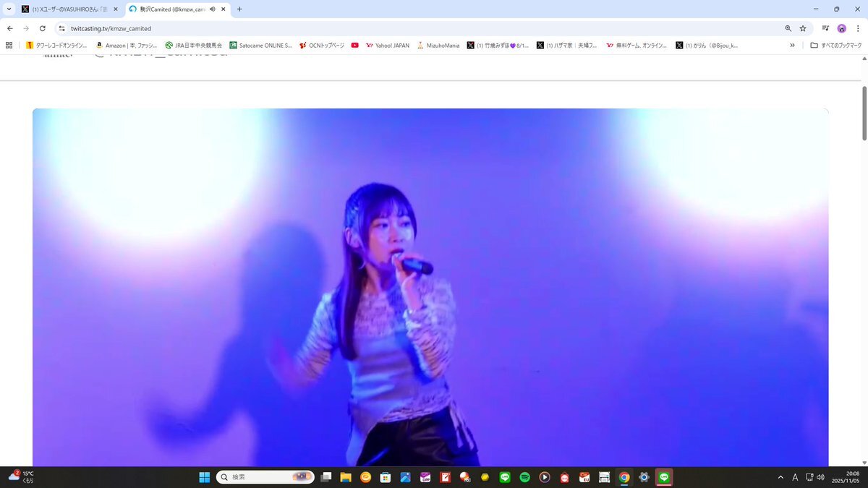868x488 pixels.
Task: Open JRA日本中央競馬会 bookmark
Action: tap(193, 45)
